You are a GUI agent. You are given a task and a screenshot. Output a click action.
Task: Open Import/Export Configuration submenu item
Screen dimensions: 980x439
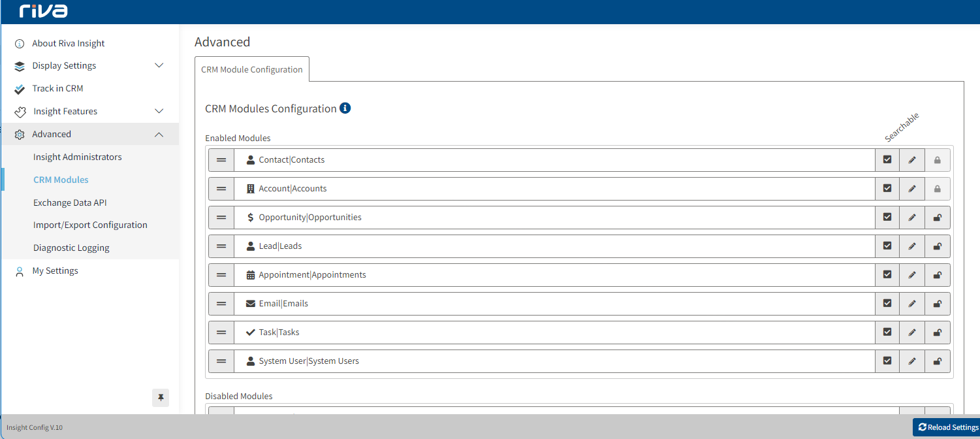point(90,225)
